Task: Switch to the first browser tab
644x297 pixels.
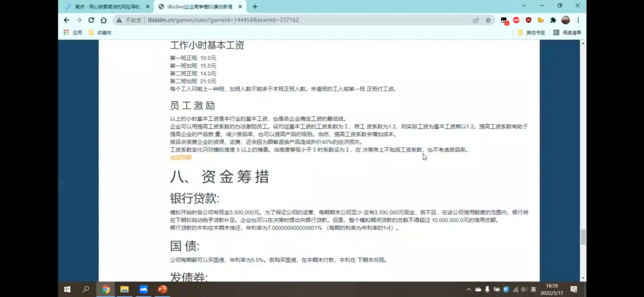Action: (x=104, y=7)
